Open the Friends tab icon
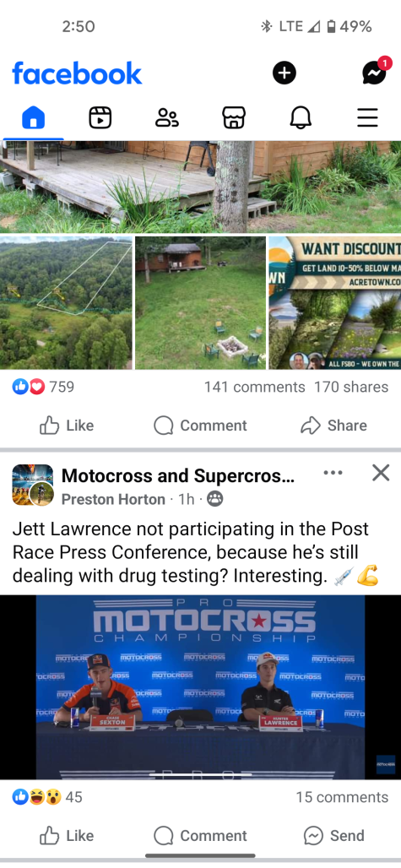 [x=166, y=117]
